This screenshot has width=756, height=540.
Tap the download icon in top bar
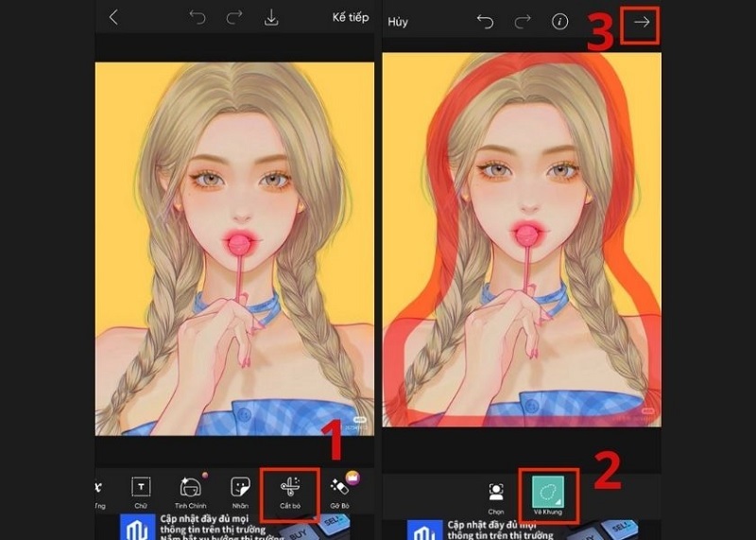[x=271, y=18]
